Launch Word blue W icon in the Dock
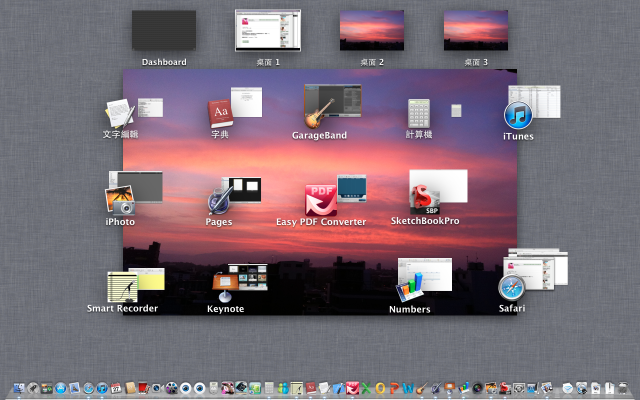 (408, 388)
